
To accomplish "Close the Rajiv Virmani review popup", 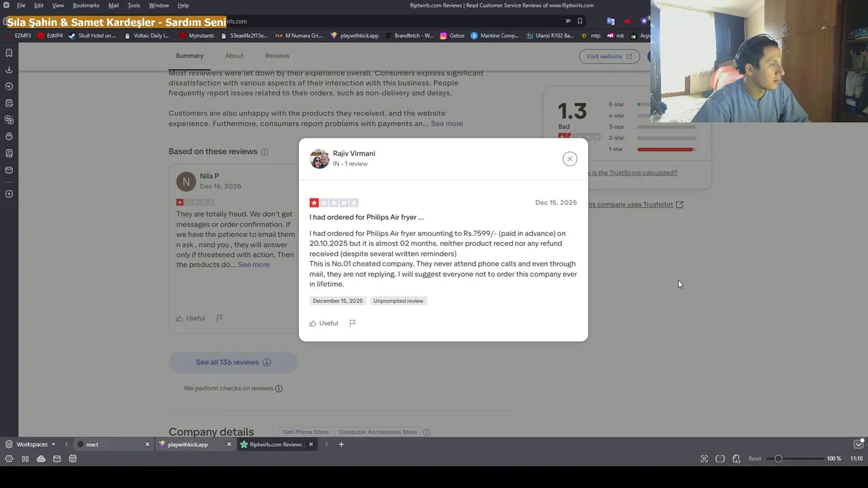I will pyautogui.click(x=570, y=159).
